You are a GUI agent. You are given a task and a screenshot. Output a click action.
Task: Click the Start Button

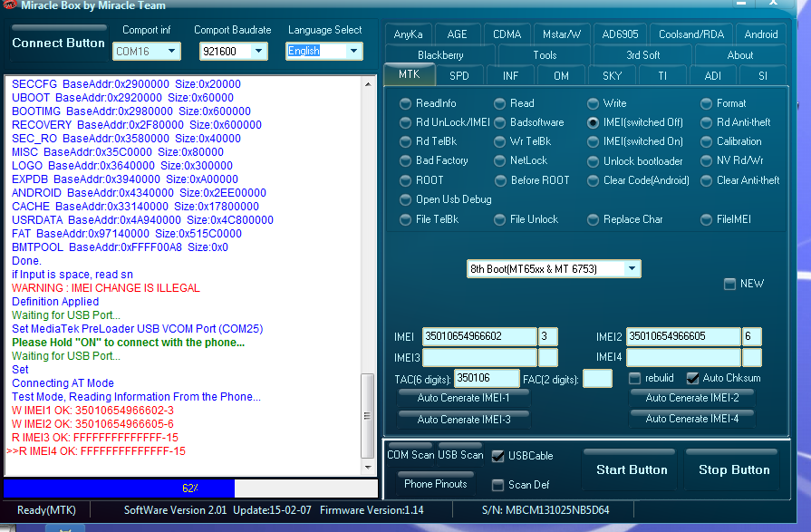631,469
